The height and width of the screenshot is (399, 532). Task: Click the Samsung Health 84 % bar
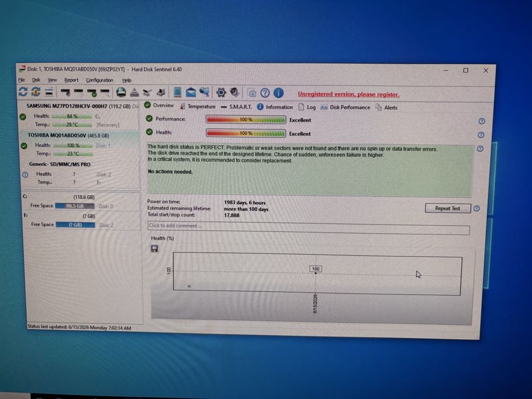[x=72, y=116]
